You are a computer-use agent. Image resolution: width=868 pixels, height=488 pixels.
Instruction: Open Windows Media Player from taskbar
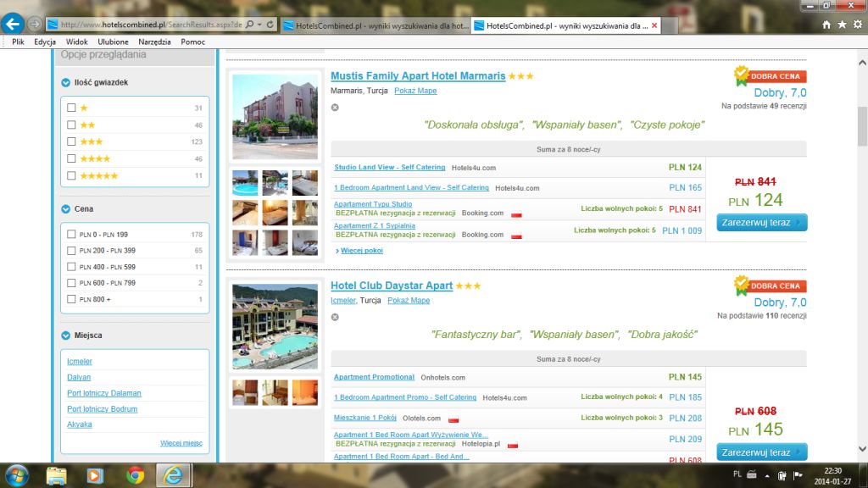(x=95, y=475)
